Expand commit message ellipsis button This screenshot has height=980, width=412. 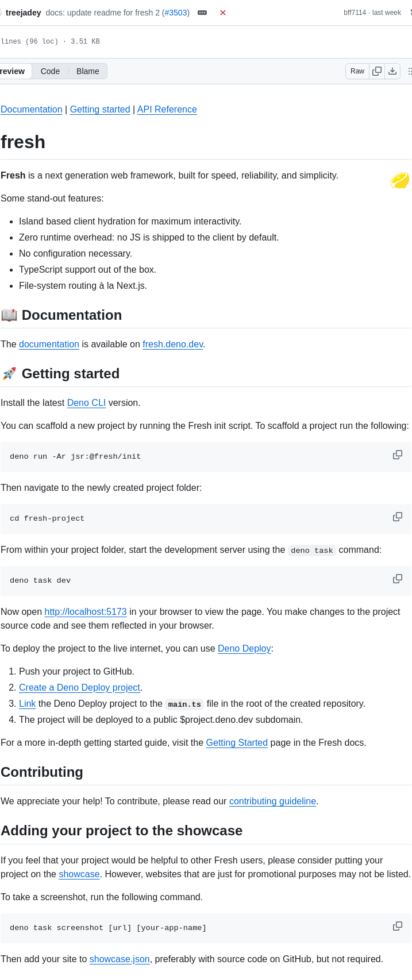click(202, 13)
